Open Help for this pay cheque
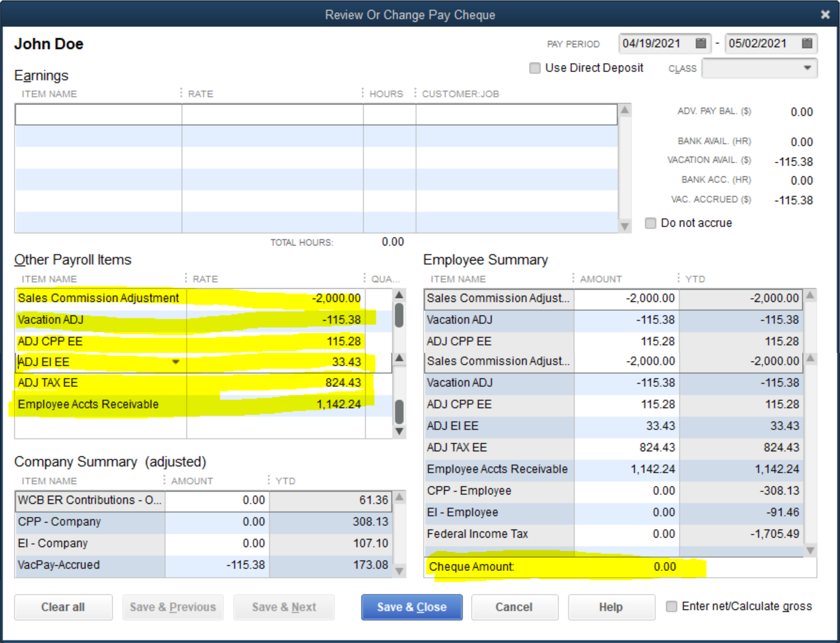Image resolution: width=840 pixels, height=643 pixels. pyautogui.click(x=611, y=607)
